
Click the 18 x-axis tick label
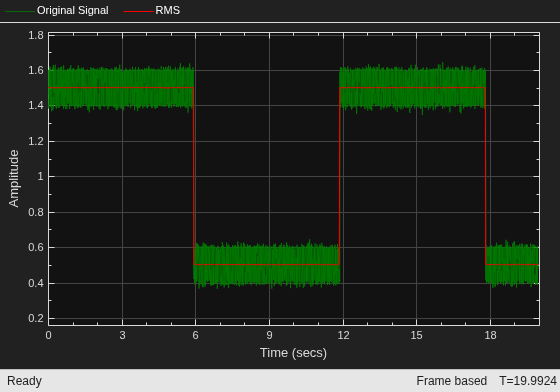(491, 335)
